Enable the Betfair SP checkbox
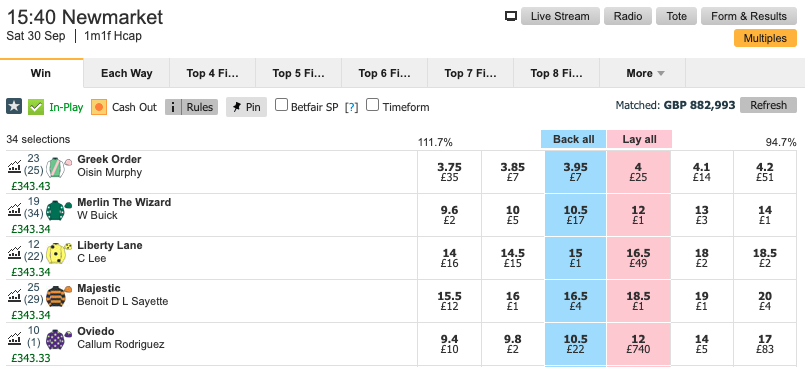This screenshot has height=367, width=805. 281,105
